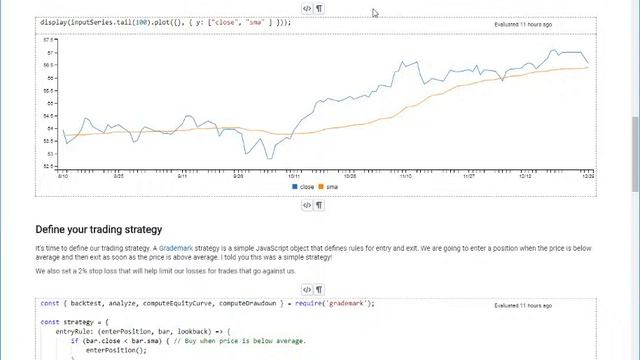Click 'Evaluated 11 hours ago' on plot cell
Viewport: 640px width, 360px height.
(x=523, y=24)
